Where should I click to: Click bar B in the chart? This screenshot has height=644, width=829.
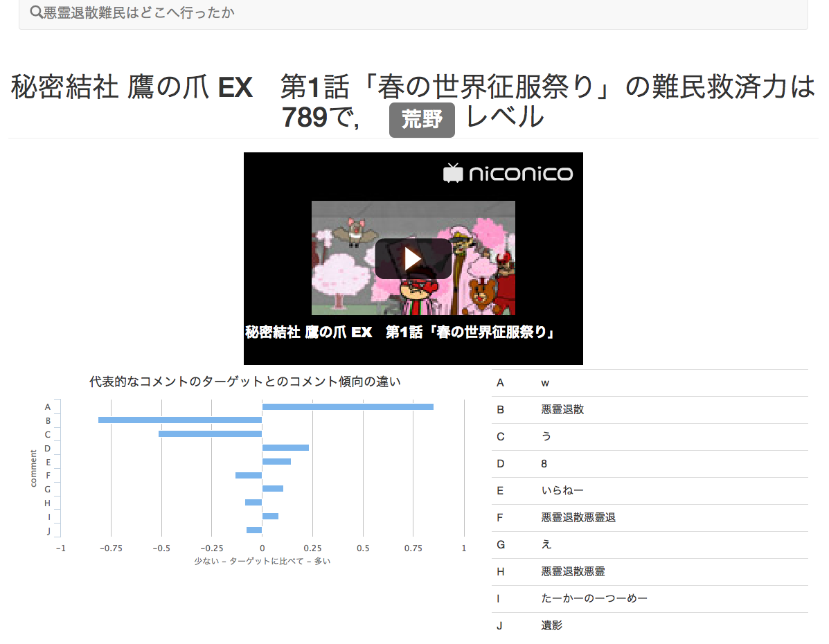(180, 420)
